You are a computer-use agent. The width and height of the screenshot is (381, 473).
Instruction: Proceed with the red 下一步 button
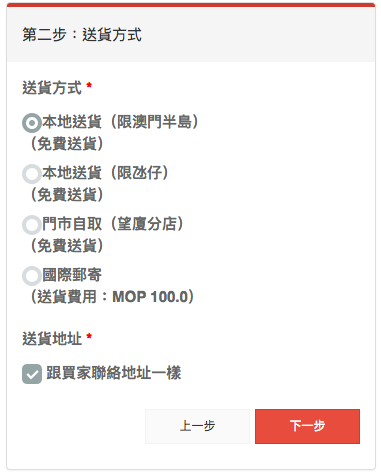(307, 426)
